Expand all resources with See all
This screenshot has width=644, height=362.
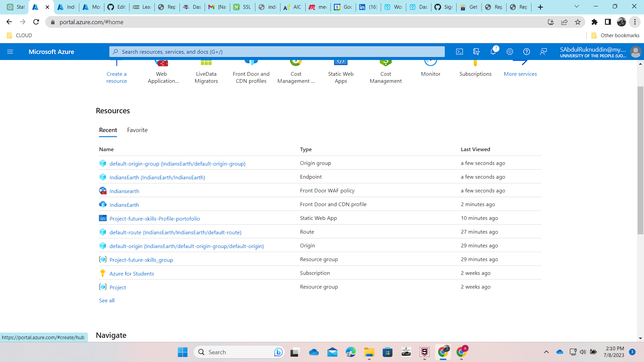106,300
